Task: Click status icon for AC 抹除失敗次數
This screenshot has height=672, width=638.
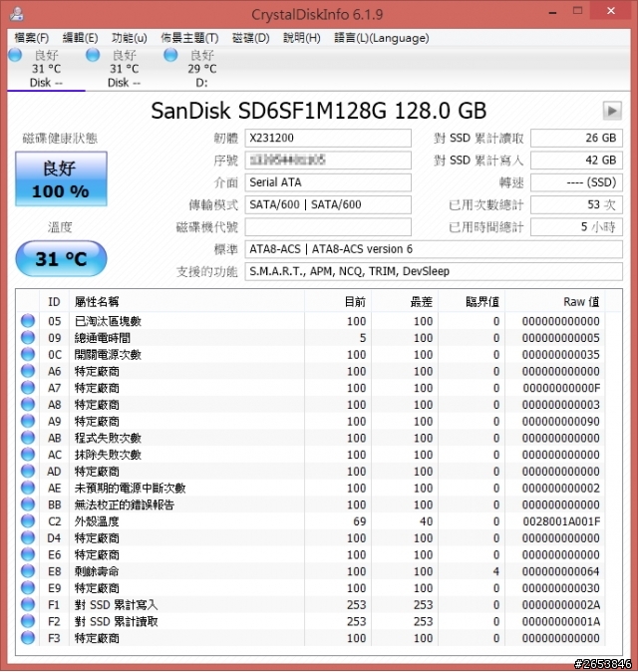Action: 28,455
